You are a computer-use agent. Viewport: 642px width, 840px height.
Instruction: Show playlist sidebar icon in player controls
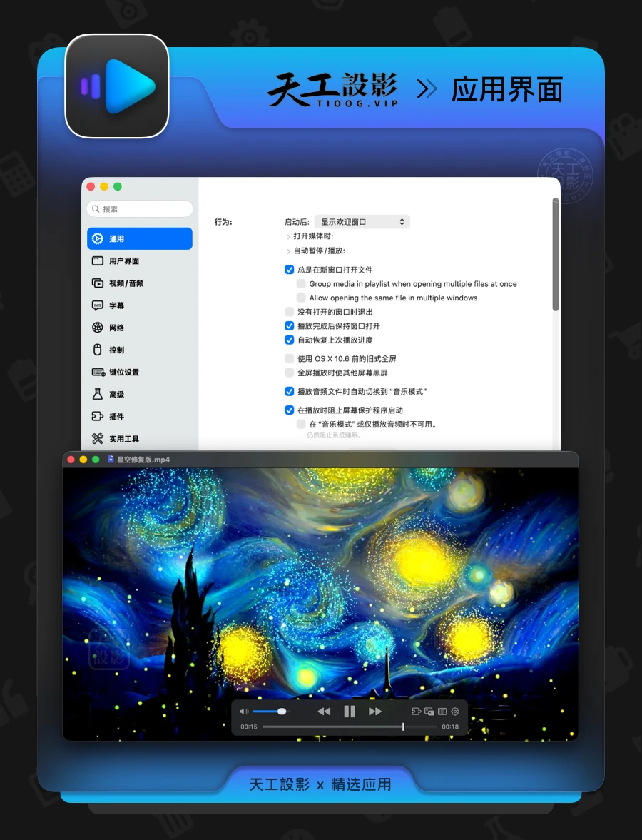click(x=442, y=712)
